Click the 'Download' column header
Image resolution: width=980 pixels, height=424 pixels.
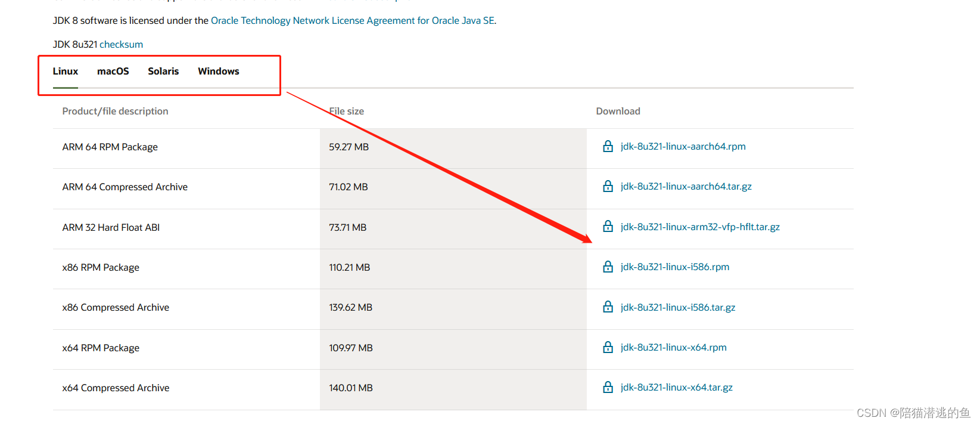pos(618,111)
